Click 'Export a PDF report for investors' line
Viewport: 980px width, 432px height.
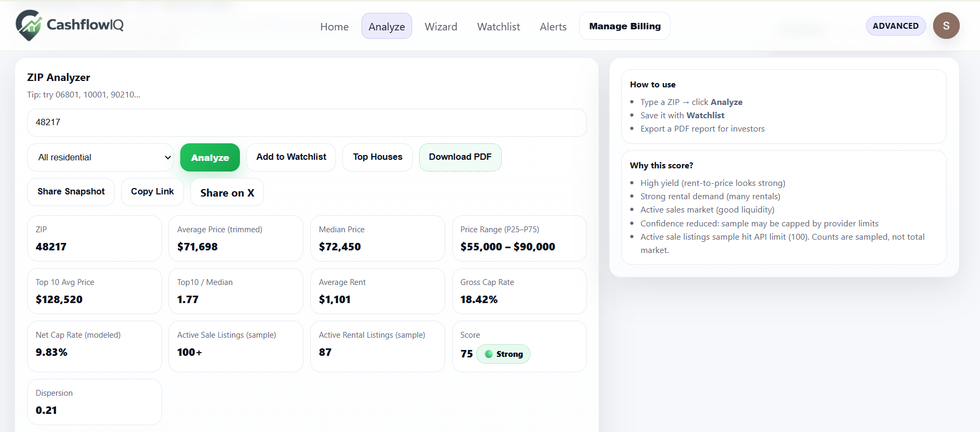tap(703, 129)
